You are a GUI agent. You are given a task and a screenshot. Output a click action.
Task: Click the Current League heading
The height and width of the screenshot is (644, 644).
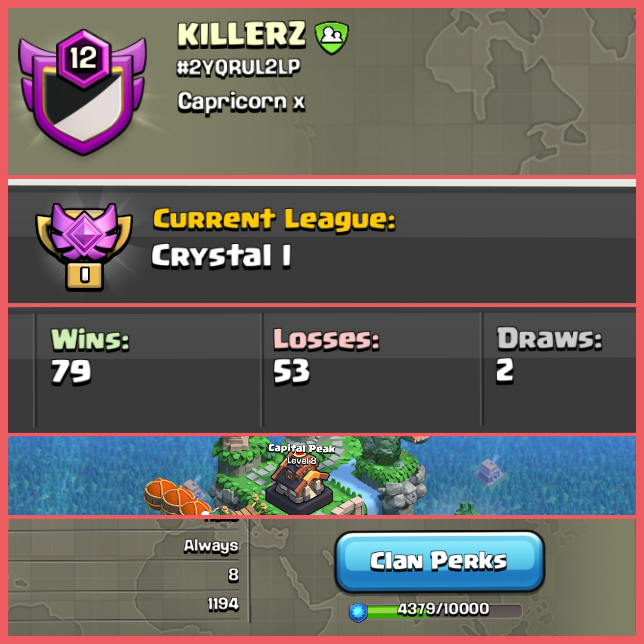[274, 220]
